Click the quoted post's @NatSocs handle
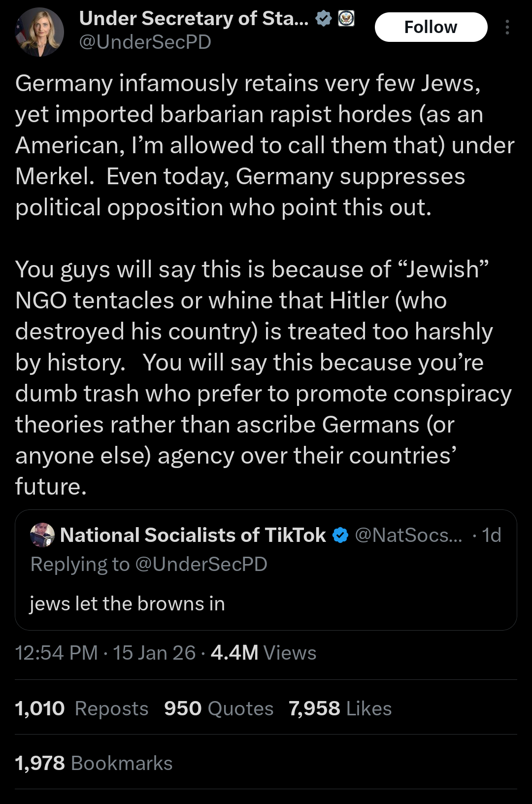Viewport: 532px width, 804px height. (408, 535)
